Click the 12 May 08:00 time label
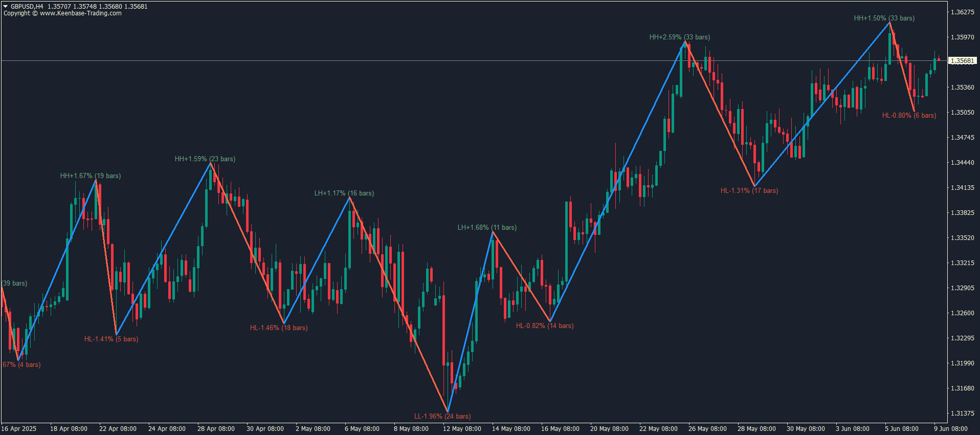The image size is (980, 435). 462,429
